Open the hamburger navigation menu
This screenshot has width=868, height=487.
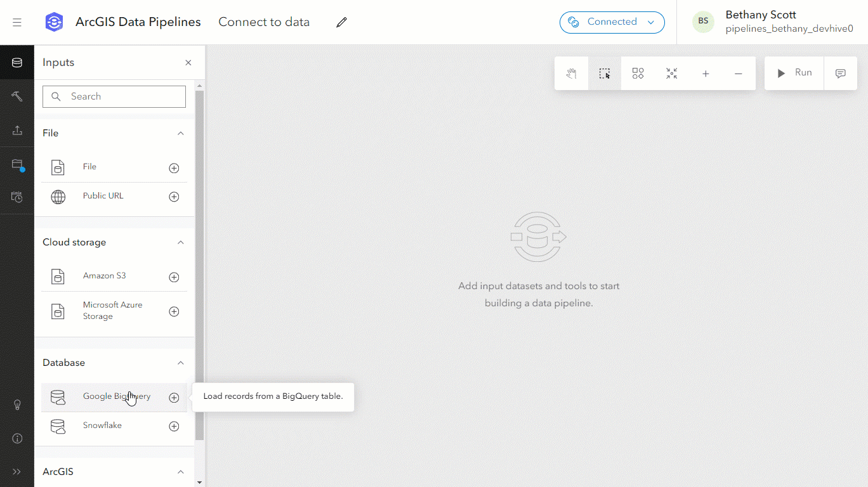(x=17, y=22)
